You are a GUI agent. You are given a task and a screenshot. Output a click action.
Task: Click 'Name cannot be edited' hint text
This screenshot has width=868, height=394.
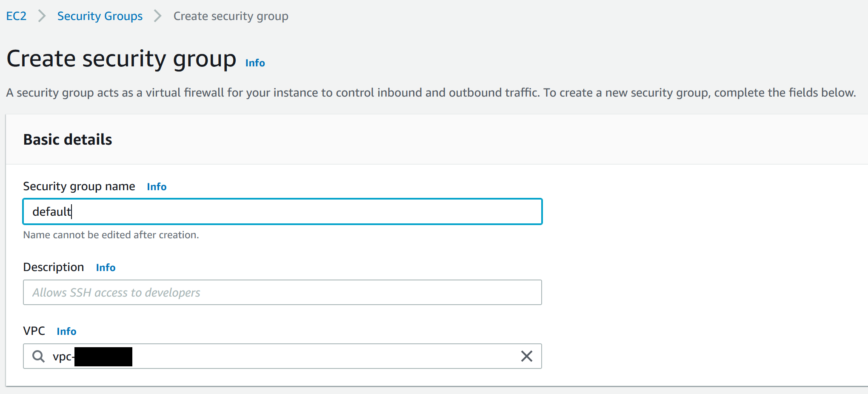point(111,235)
